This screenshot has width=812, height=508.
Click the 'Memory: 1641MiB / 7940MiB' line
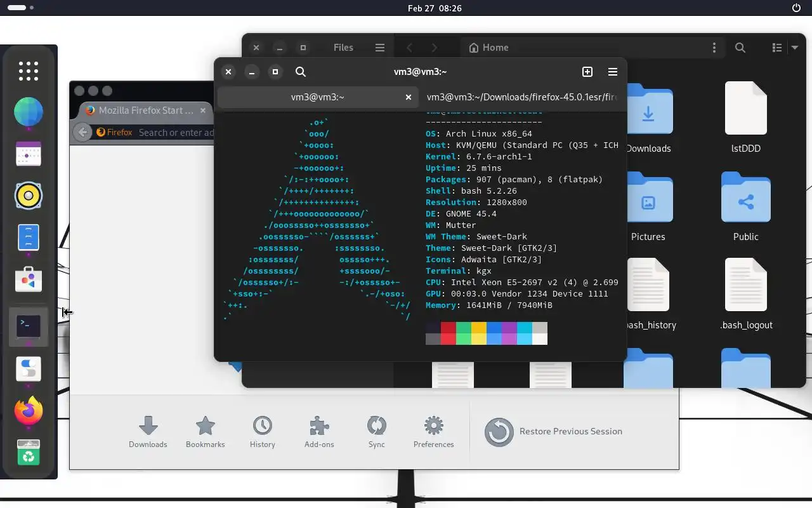click(489, 305)
